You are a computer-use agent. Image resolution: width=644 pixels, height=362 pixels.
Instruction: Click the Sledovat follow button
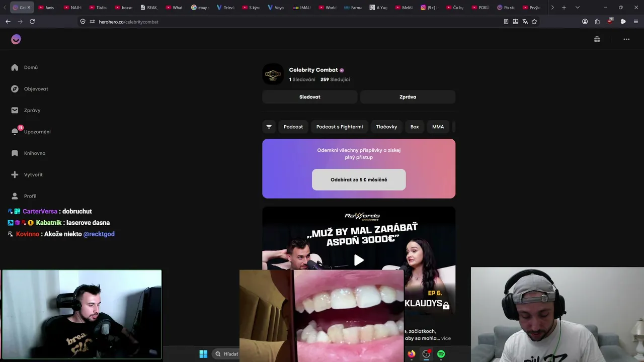(310, 97)
